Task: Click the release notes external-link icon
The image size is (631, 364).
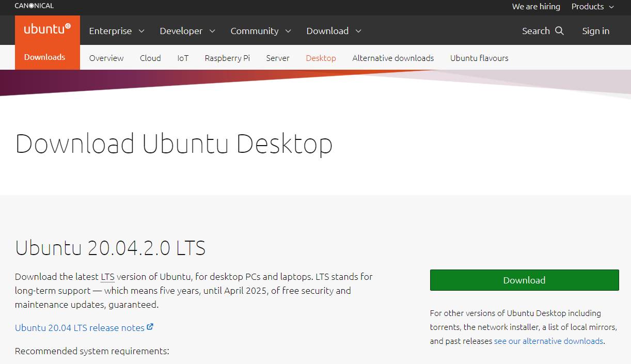Action: click(x=150, y=327)
